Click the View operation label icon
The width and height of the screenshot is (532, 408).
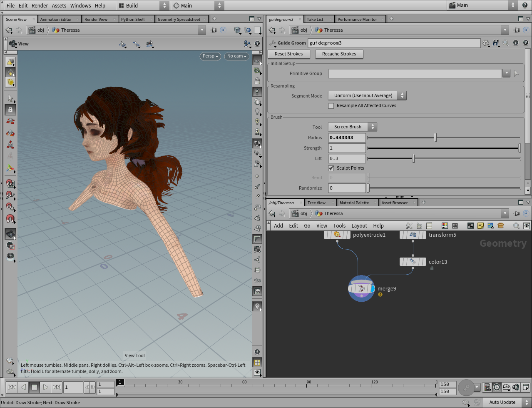click(x=13, y=44)
